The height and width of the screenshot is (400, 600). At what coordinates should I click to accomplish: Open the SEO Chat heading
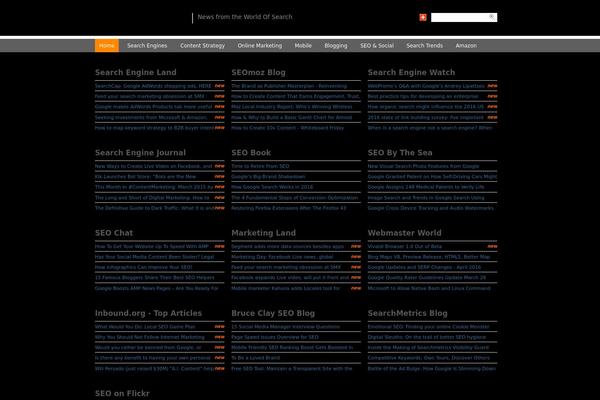click(114, 233)
